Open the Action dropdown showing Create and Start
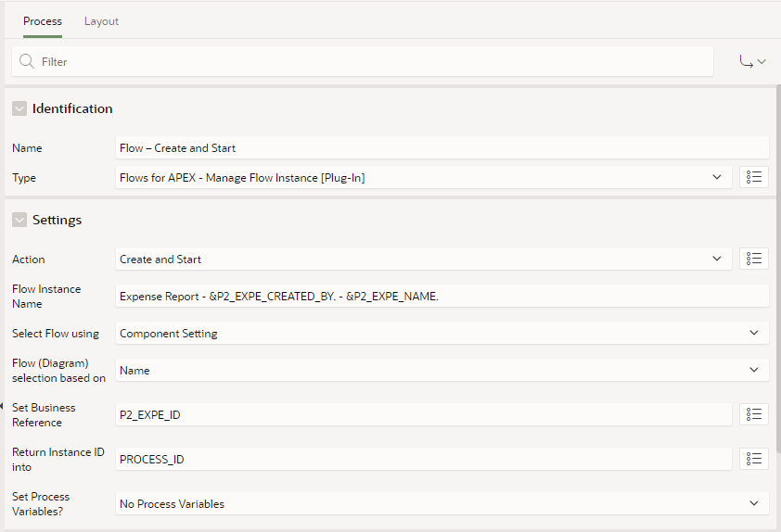The height and width of the screenshot is (532, 781). tap(423, 259)
